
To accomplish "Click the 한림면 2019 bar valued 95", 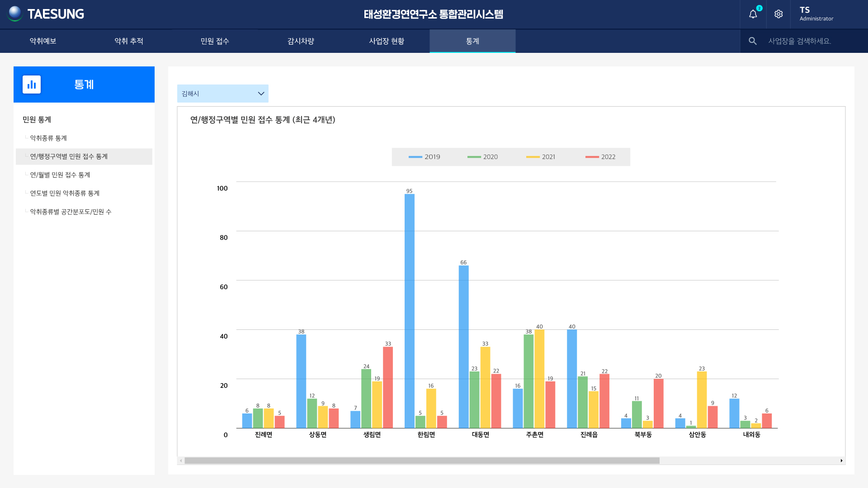I will (x=410, y=311).
